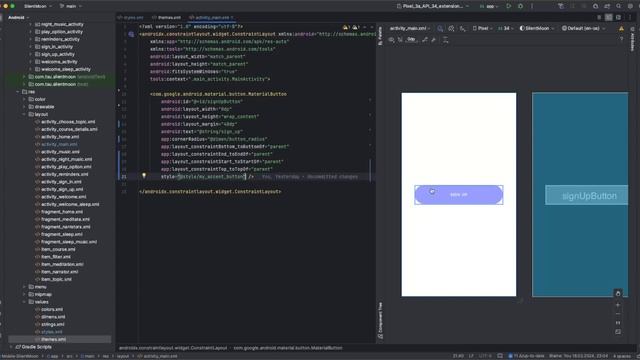This screenshot has width=640, height=360.
Task: Select strings.xml in the values folder
Action: click(x=53, y=324)
